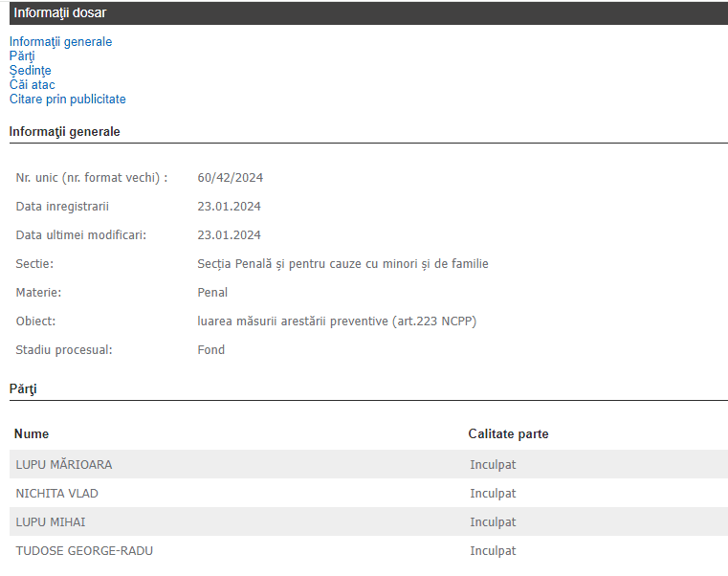Click the Nume column header
The image size is (728, 576).
point(32,434)
